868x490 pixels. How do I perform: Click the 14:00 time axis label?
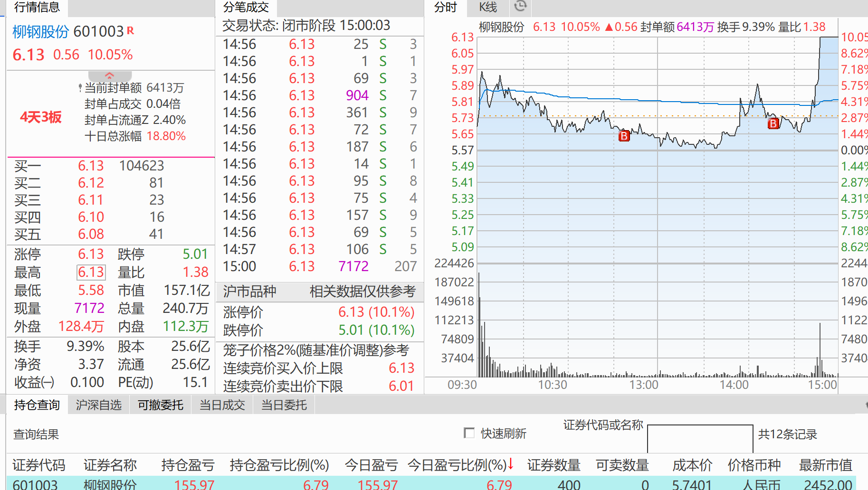[x=734, y=385]
